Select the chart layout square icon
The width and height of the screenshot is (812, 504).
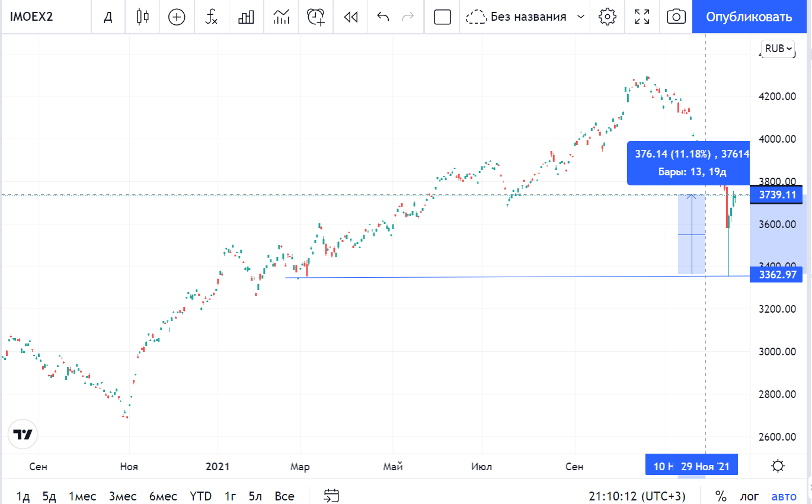point(443,17)
